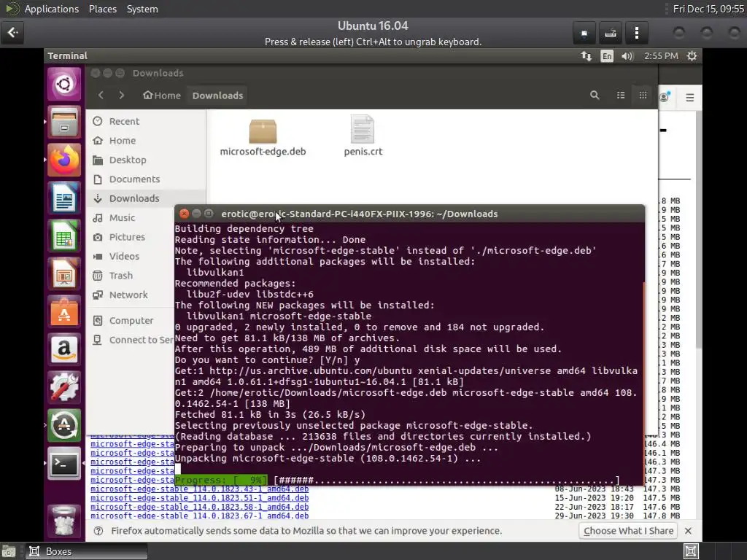Image resolution: width=747 pixels, height=560 pixels.
Task: Open the En keyboard layout indicator
Action: click(x=606, y=56)
